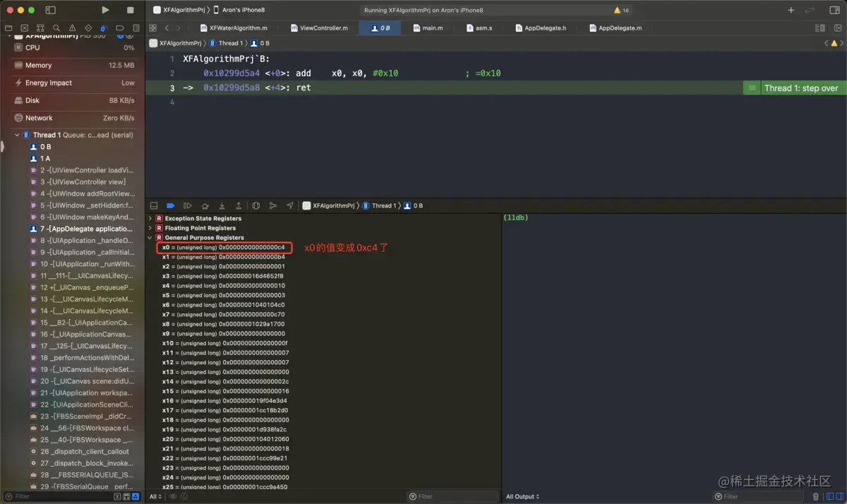The width and height of the screenshot is (847, 504).
Task: Open the Issue navigator warning icon
Action: pos(72,28)
